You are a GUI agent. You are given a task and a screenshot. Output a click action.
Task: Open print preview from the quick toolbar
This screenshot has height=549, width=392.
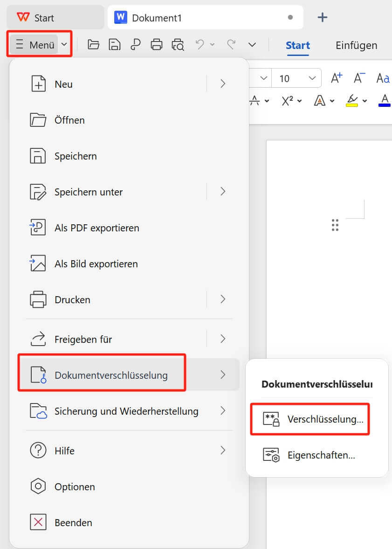click(178, 44)
